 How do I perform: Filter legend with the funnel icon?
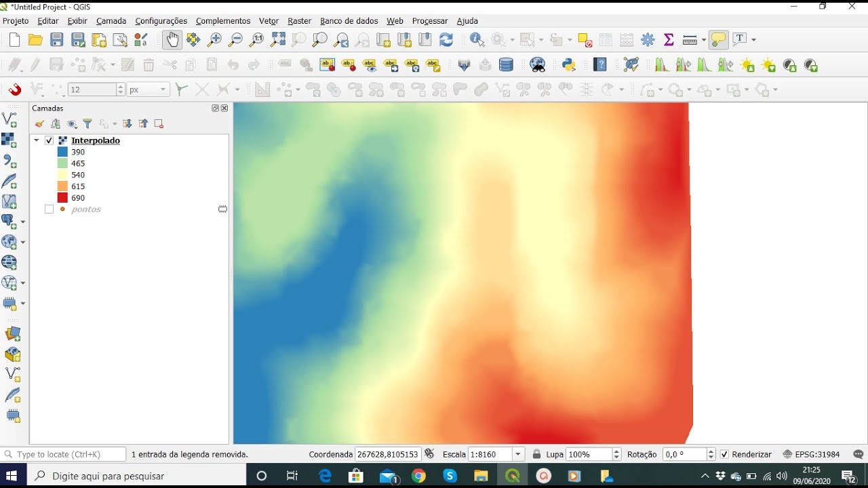[87, 123]
